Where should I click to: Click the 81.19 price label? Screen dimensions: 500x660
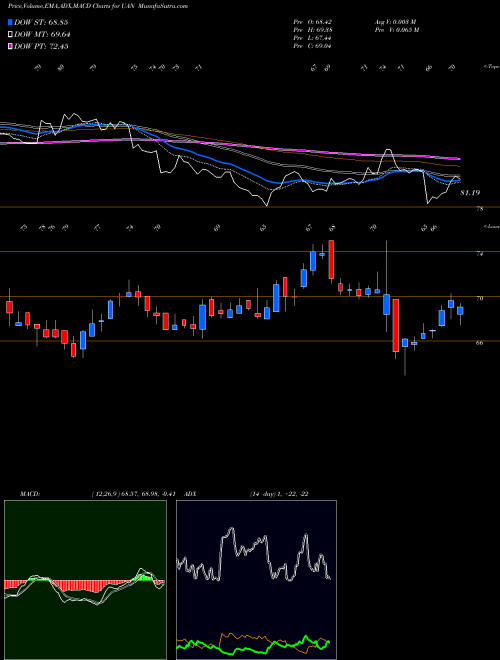(470, 193)
